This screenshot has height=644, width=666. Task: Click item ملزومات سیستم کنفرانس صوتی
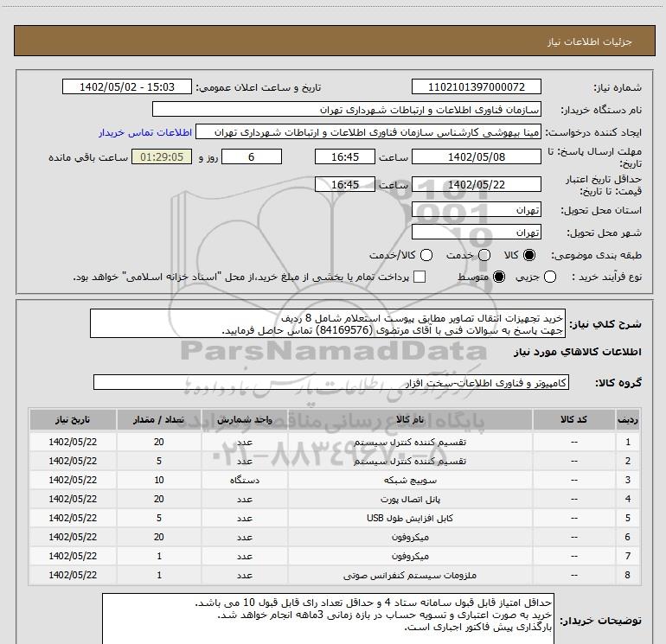410,575
